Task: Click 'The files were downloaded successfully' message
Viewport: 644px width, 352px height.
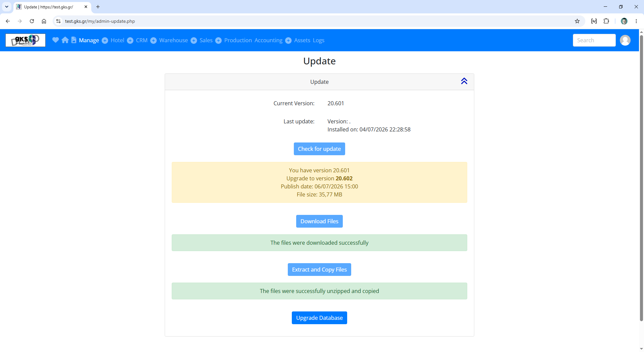Action: [319, 243]
